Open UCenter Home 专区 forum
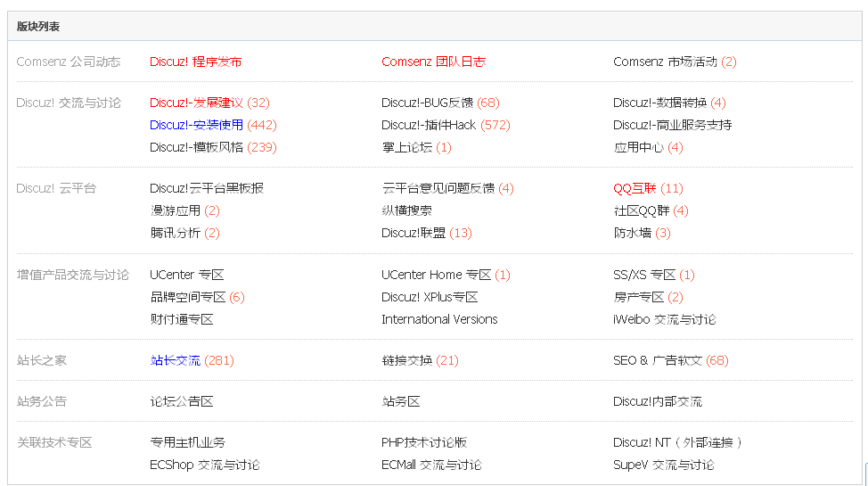 coord(436,275)
